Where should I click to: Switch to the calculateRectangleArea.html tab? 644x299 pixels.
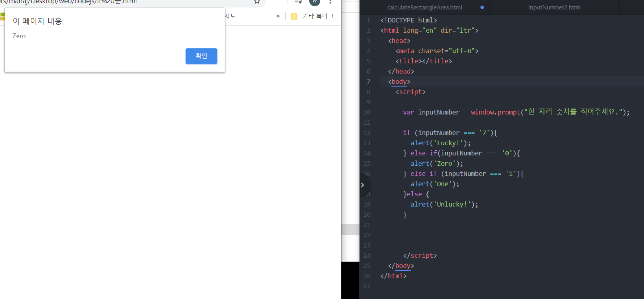(424, 7)
